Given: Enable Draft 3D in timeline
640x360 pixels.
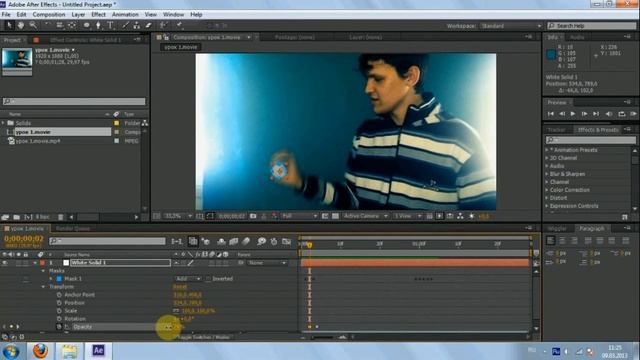Looking at the screenshot, I should click(205, 242).
